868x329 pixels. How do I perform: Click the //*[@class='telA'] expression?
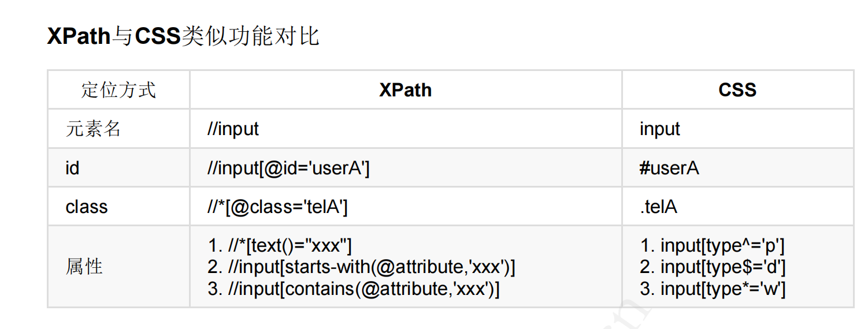(277, 207)
